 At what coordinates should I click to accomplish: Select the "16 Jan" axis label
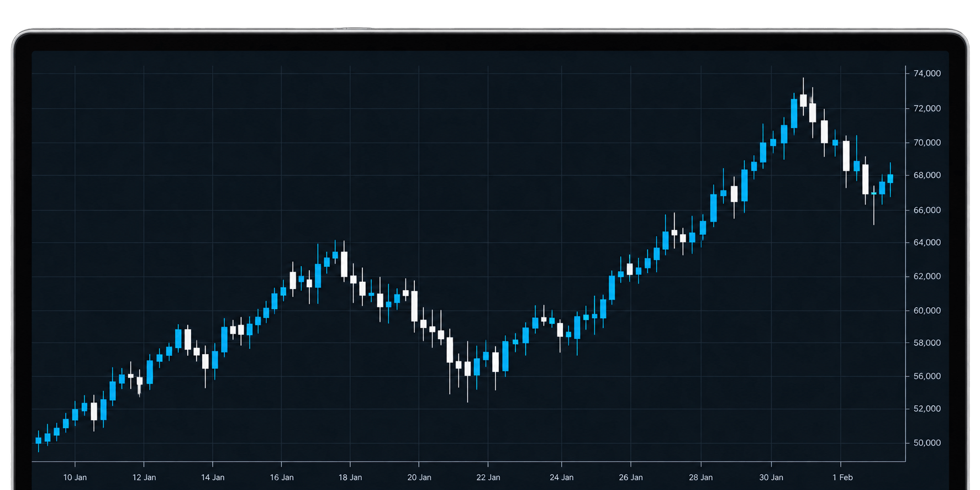point(282,477)
